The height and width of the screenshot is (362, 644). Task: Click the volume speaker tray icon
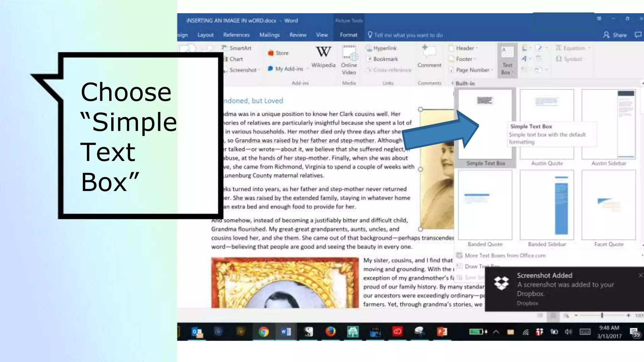(568, 332)
